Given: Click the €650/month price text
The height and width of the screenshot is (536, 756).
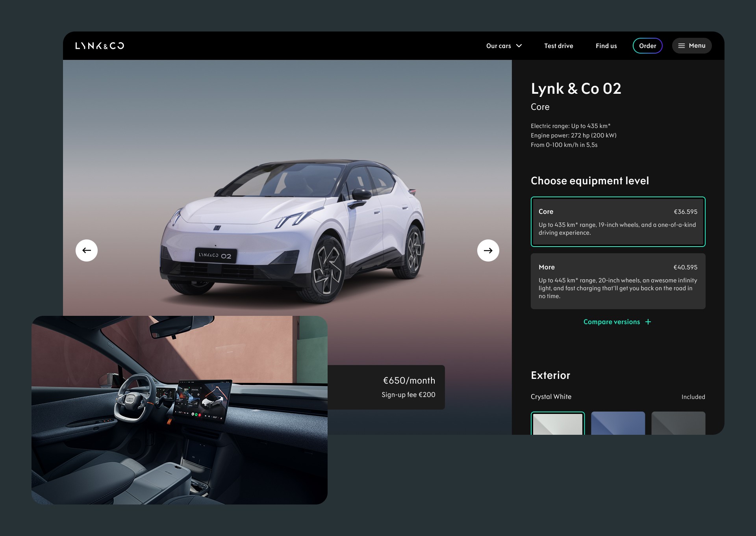Looking at the screenshot, I should [409, 380].
